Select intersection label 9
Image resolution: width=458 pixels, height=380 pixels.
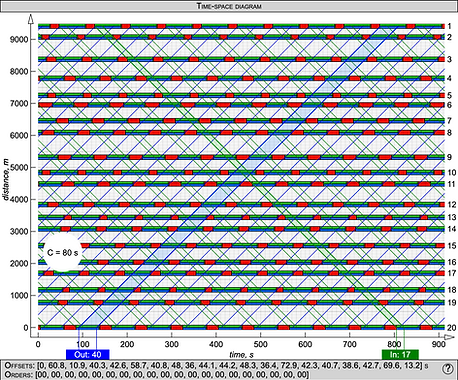point(449,157)
